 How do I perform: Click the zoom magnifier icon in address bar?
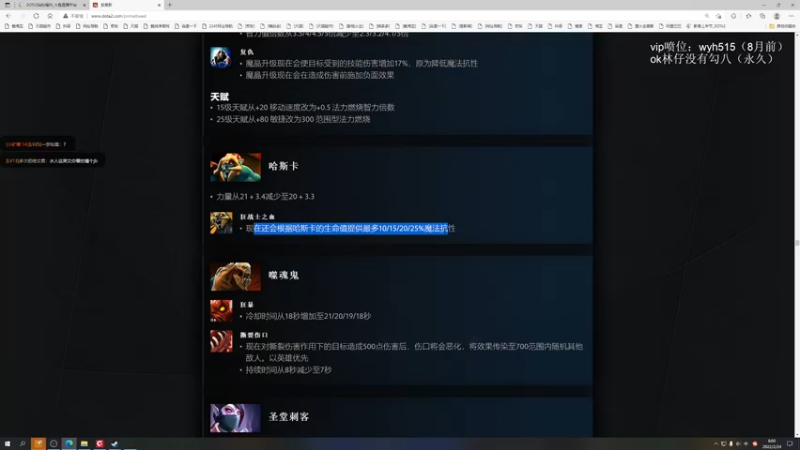tap(707, 16)
